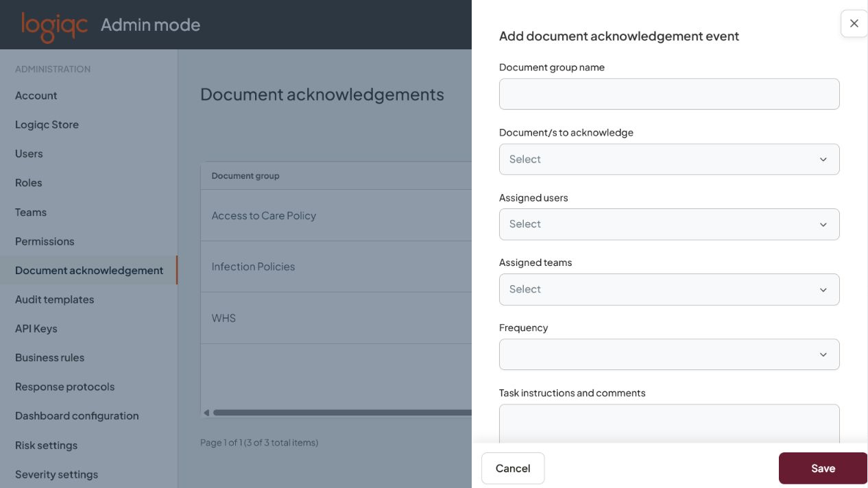
Task: Open Severity settings
Action: coord(56,474)
